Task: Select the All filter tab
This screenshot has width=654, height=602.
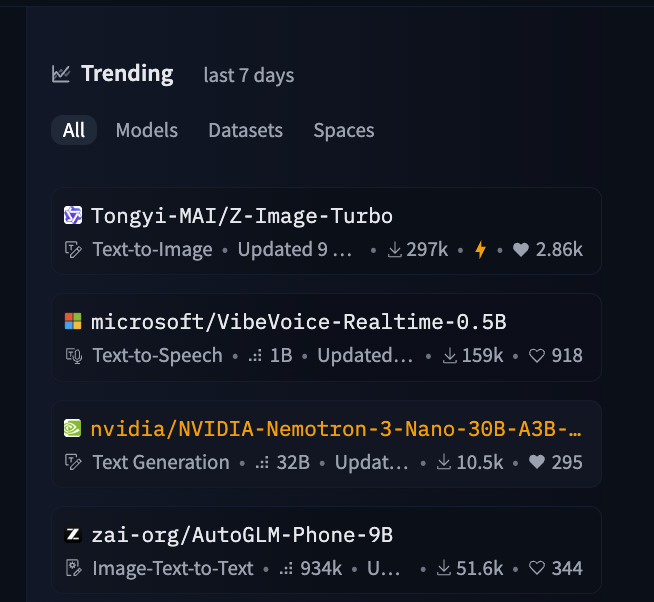Action: (74, 130)
